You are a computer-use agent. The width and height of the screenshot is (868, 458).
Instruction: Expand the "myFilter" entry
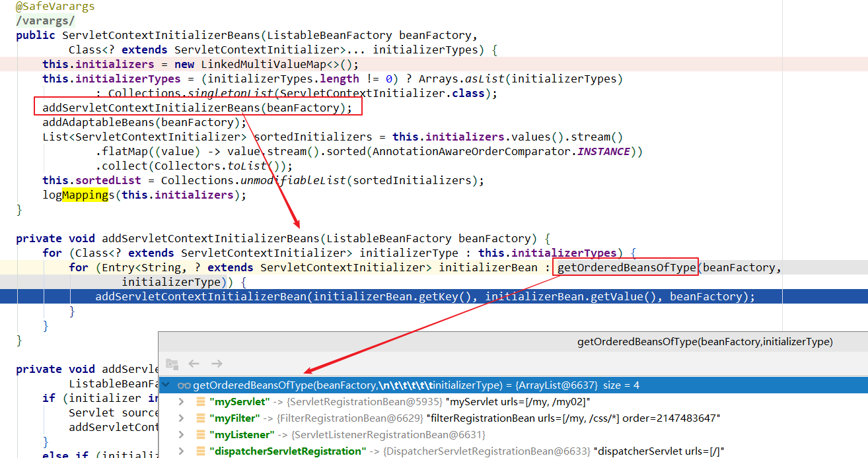click(182, 418)
